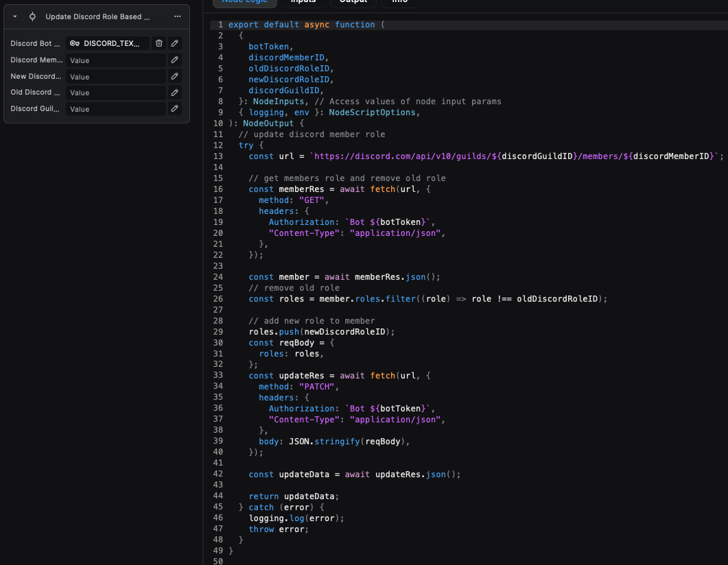Click pencil icon for New Discord row
Screen dimensions: 728x565
pyautogui.click(x=175, y=76)
